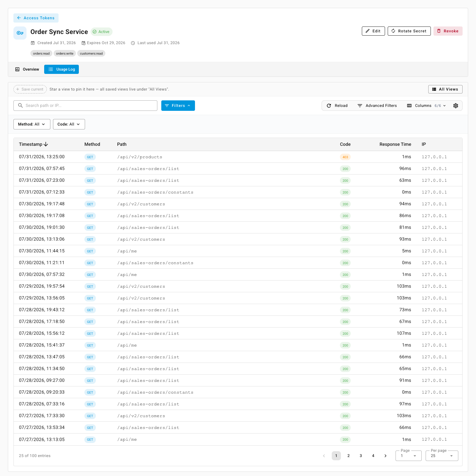Click the Edit button
Viewport: 476px width, 476px height.
tap(373, 31)
